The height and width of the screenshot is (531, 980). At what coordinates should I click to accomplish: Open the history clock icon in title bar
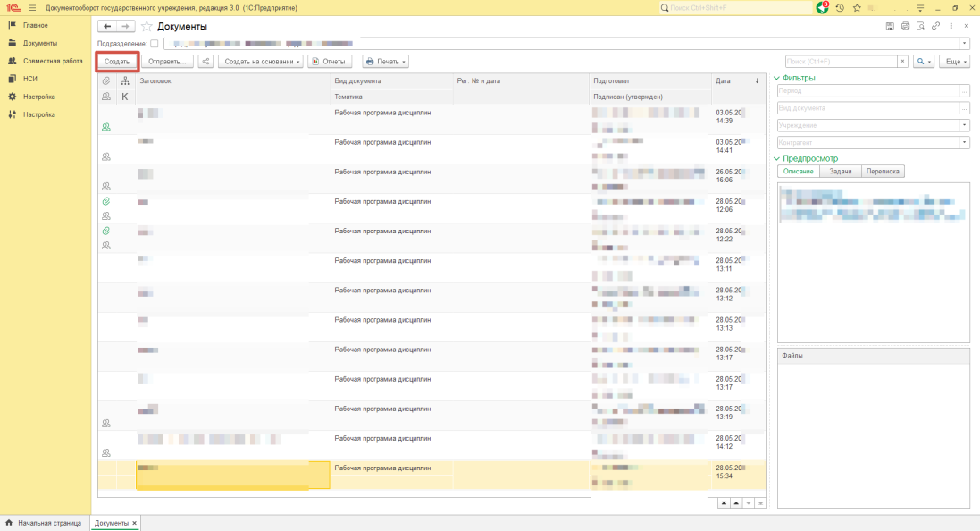(840, 7)
